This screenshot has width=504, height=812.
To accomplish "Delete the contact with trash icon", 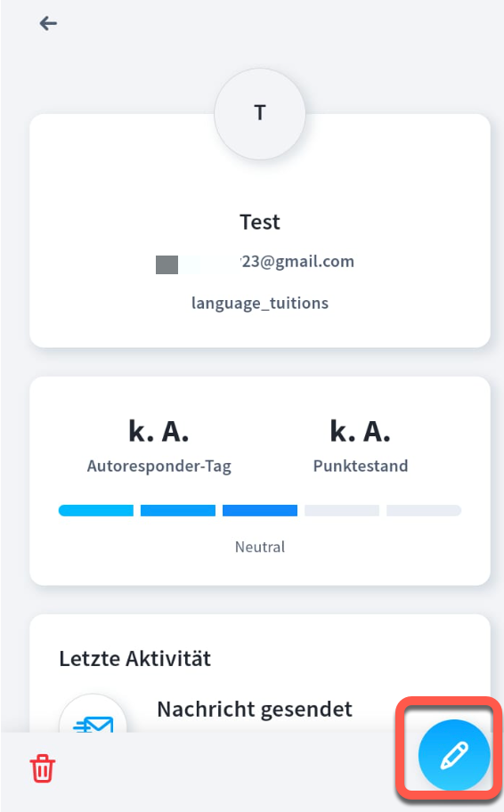I will 43,768.
